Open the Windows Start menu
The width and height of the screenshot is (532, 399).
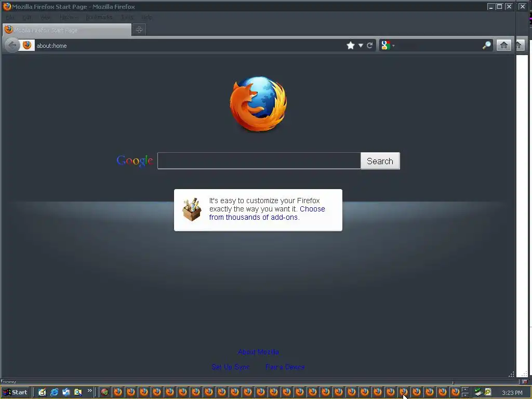pos(16,392)
